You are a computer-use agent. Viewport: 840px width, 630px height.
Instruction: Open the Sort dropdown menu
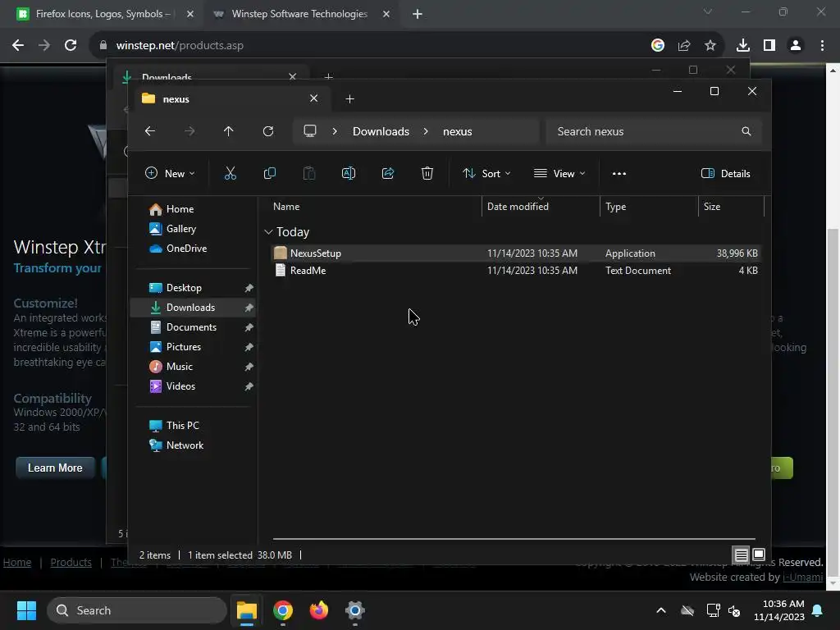pyautogui.click(x=486, y=174)
